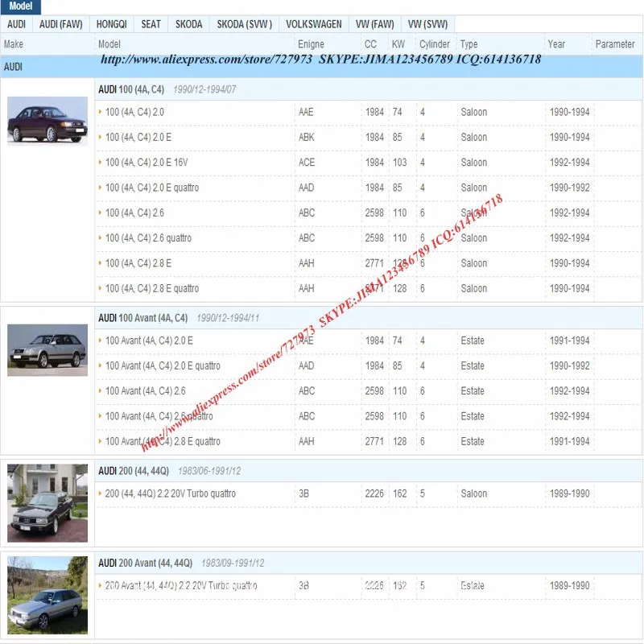Open the AUDI 100 saloon car thumbnail
Screen dimensions: 644x644
click(47, 122)
